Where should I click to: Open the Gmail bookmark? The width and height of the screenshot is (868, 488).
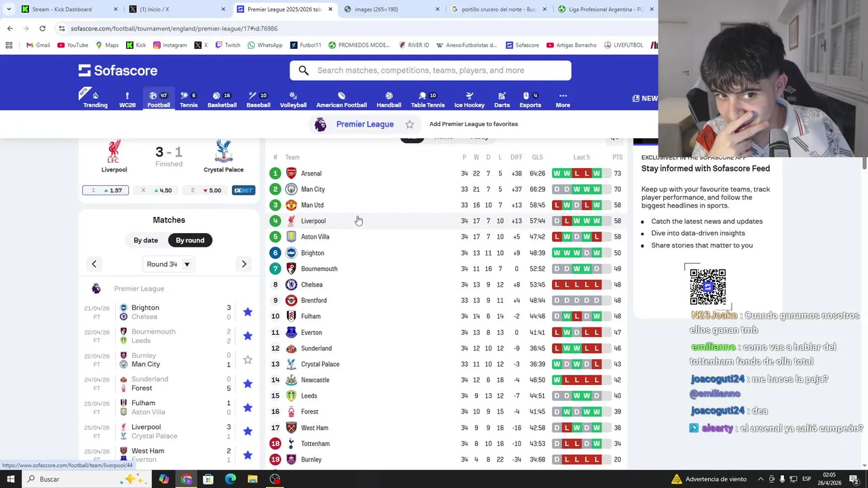coord(38,45)
